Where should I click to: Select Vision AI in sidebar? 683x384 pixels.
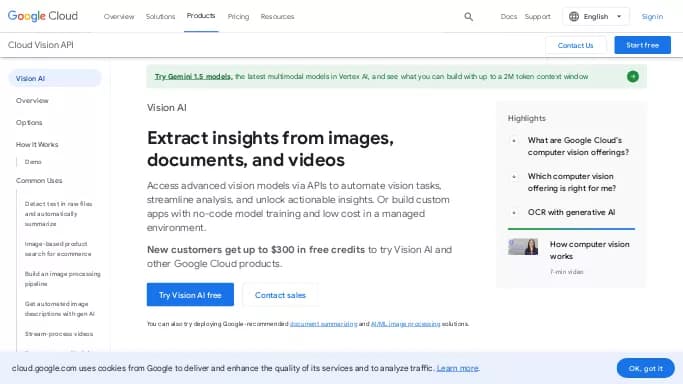[55, 78]
